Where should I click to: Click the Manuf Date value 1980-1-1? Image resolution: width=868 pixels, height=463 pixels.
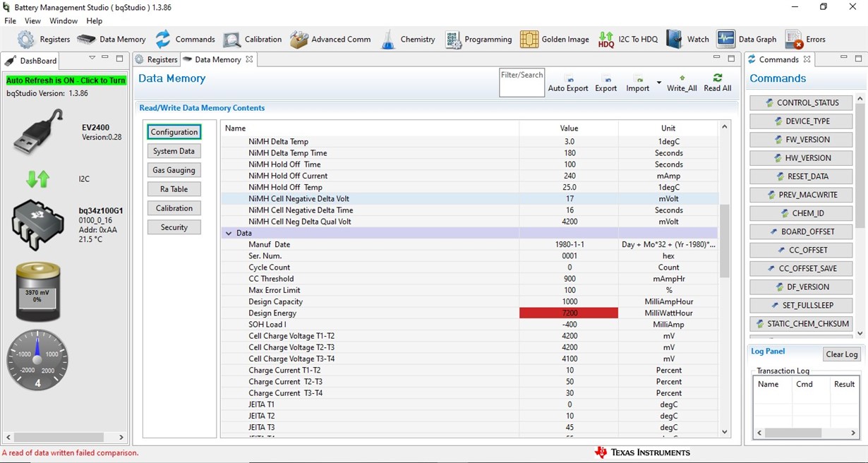(569, 245)
